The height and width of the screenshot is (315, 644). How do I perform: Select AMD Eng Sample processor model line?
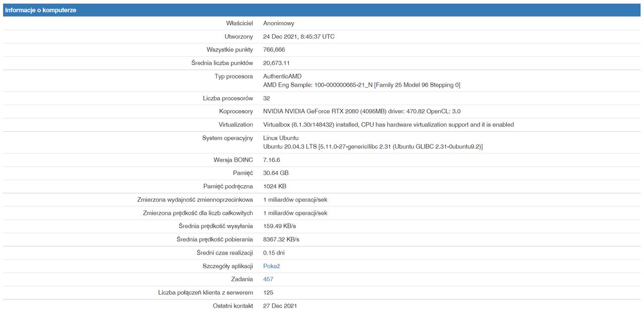(x=362, y=85)
